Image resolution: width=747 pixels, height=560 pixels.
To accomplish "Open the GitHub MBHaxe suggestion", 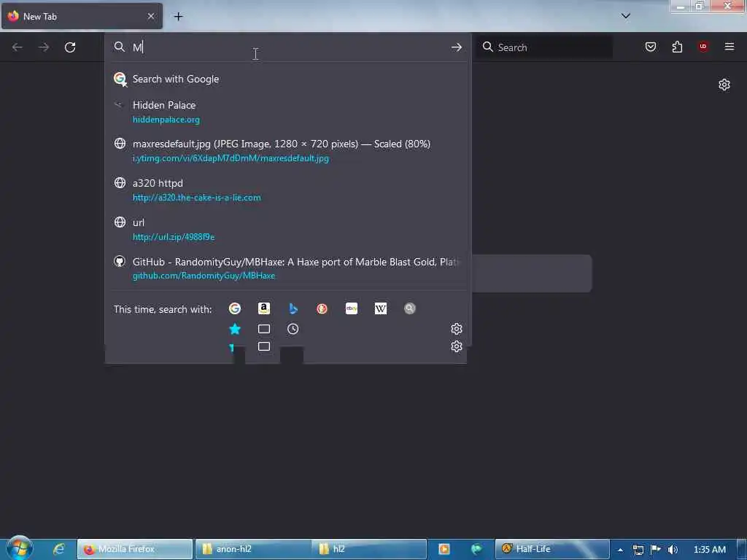I will click(287, 268).
